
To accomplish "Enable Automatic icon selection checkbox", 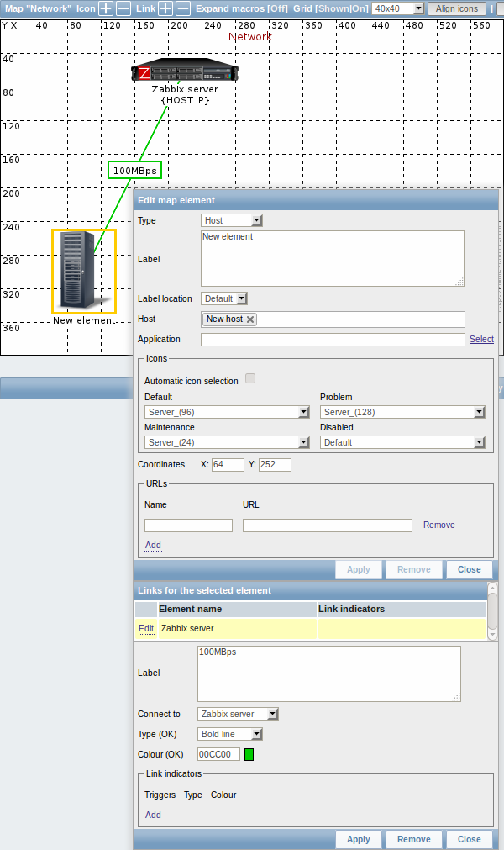I will [250, 378].
